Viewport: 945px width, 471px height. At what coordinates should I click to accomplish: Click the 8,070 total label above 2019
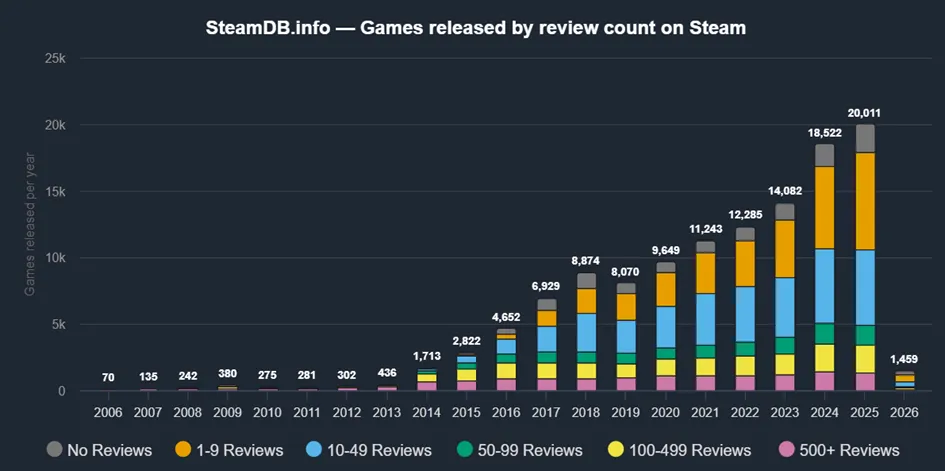pyautogui.click(x=626, y=272)
